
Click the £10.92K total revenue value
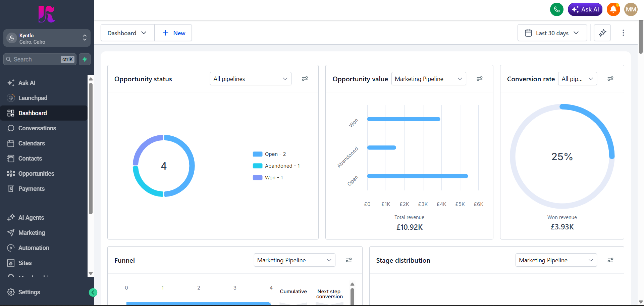click(x=410, y=227)
